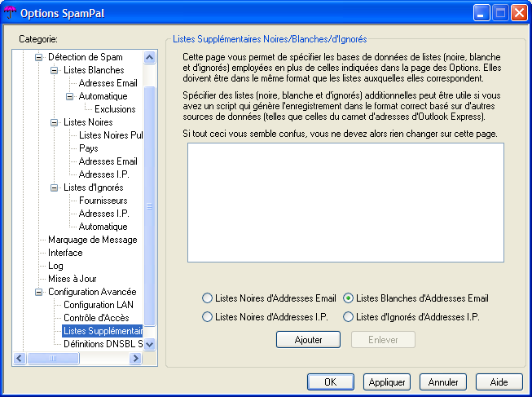The height and width of the screenshot is (397, 532).
Task: Click inside the empty additional lists box
Action: [345, 203]
